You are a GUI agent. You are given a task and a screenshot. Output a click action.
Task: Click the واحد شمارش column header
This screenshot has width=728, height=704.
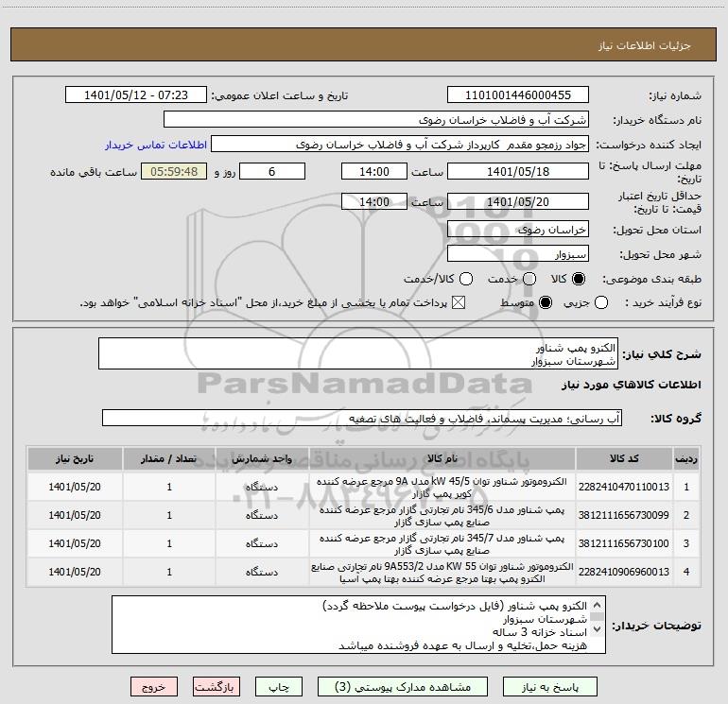point(262,458)
